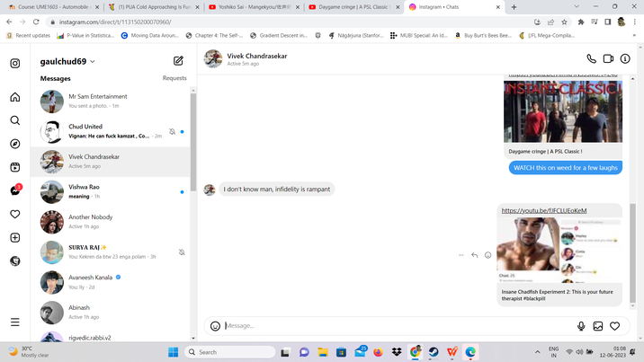Show more bookmarks overflow chevron
The image size is (644, 362).
coord(634,35)
